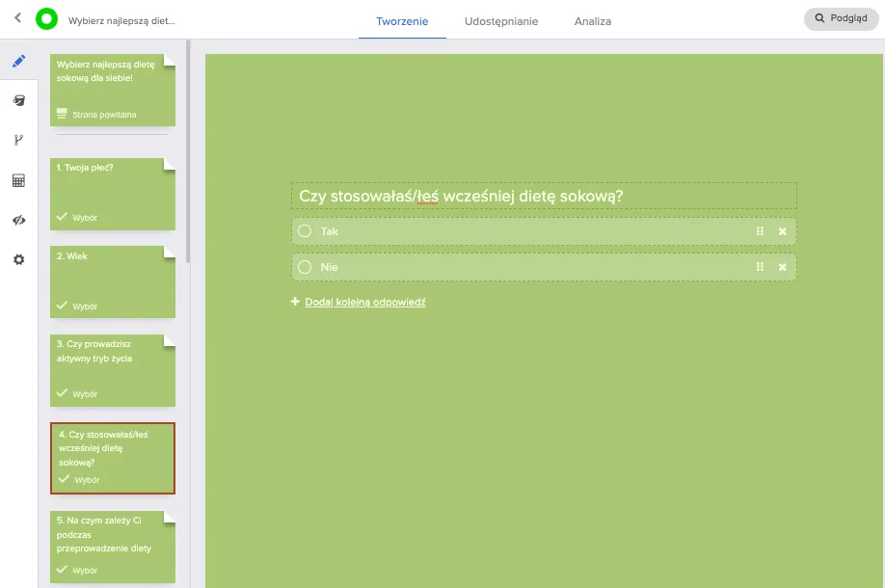
Task: Switch to the Udostępnianie tab
Action: (x=501, y=21)
